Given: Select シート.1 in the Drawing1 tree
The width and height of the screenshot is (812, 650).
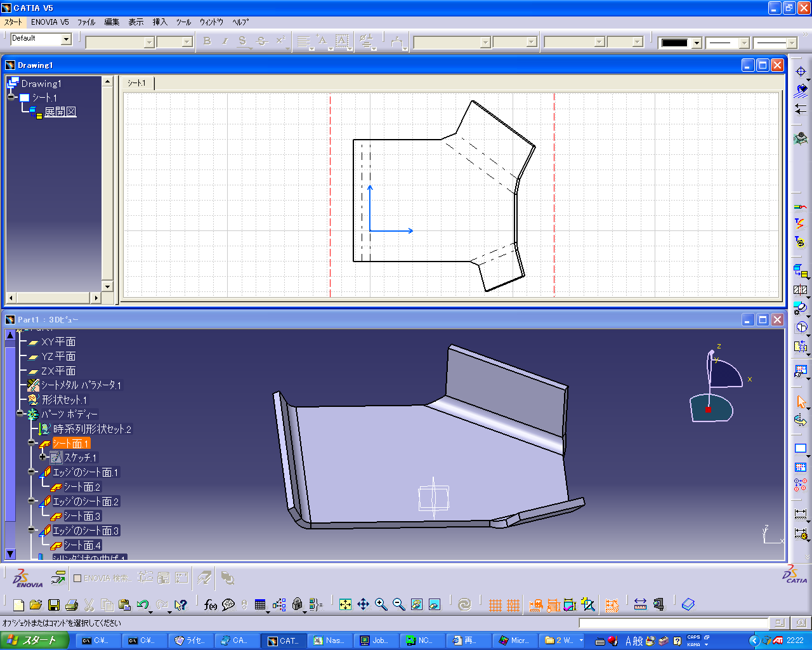Looking at the screenshot, I should (44, 98).
